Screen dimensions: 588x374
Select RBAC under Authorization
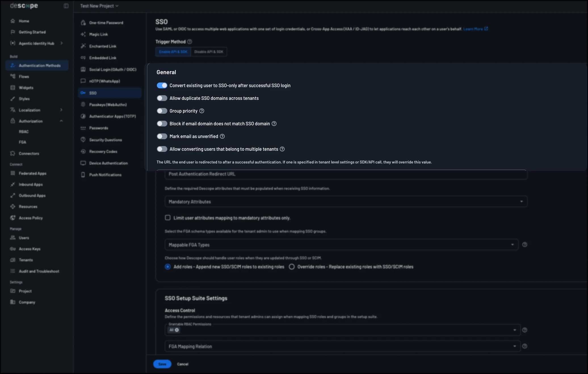pos(24,132)
